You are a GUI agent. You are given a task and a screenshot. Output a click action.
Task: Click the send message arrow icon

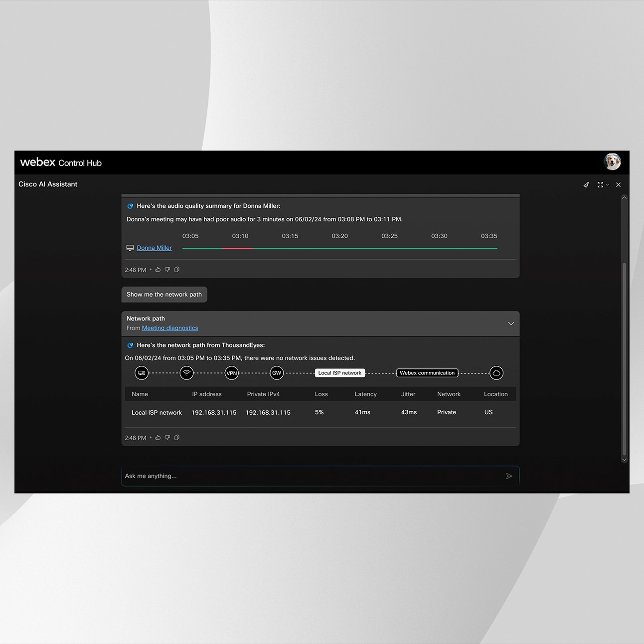click(x=509, y=476)
